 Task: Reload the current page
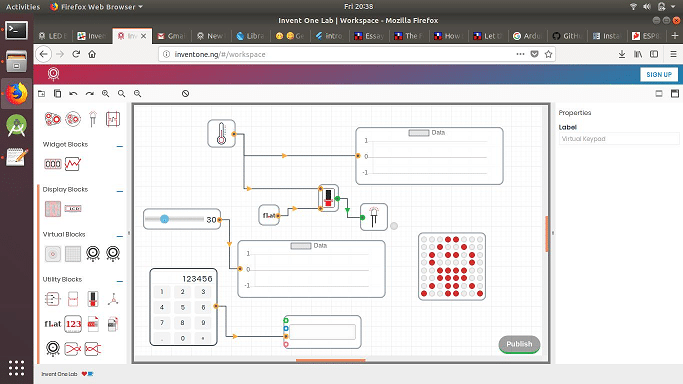tap(76, 54)
